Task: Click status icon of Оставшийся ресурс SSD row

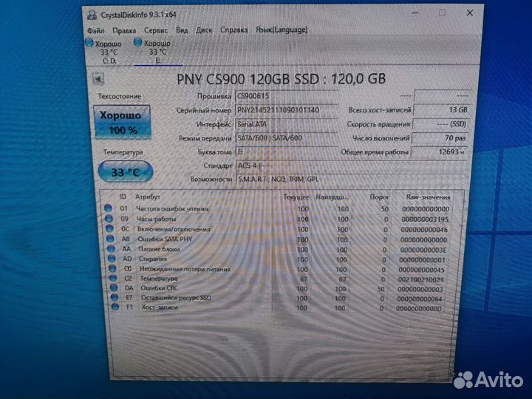Action: [x=115, y=297]
